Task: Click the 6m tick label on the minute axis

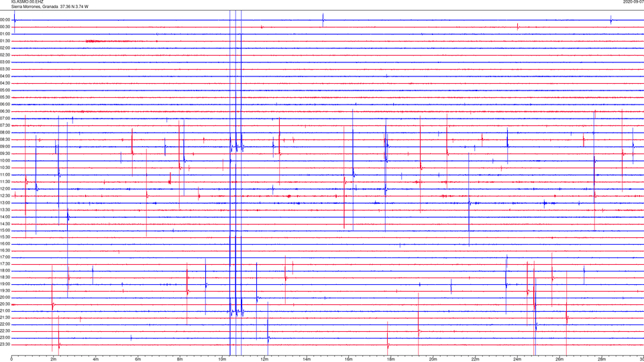Action: coord(138,359)
